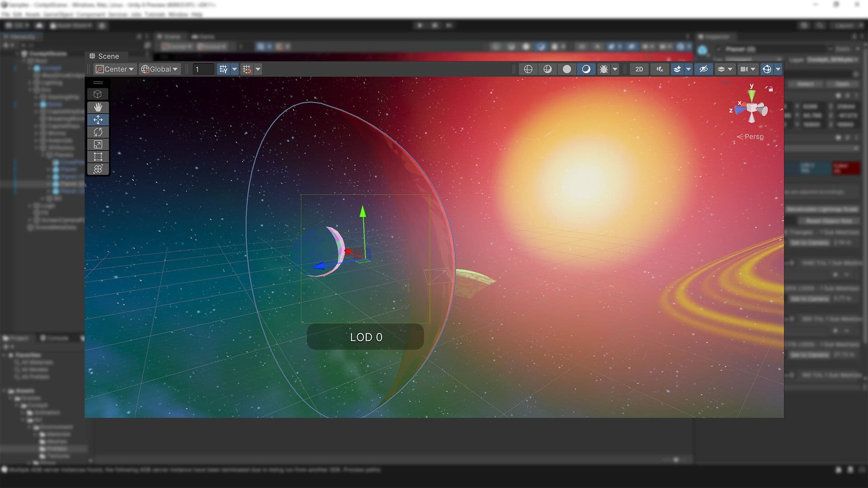This screenshot has height=488, width=868.
Task: Select the combined Transform tool
Action: pos(98,169)
